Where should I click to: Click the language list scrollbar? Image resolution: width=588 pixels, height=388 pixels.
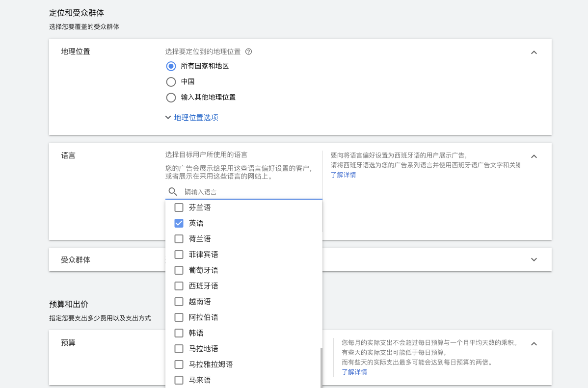pyautogui.click(x=321, y=367)
